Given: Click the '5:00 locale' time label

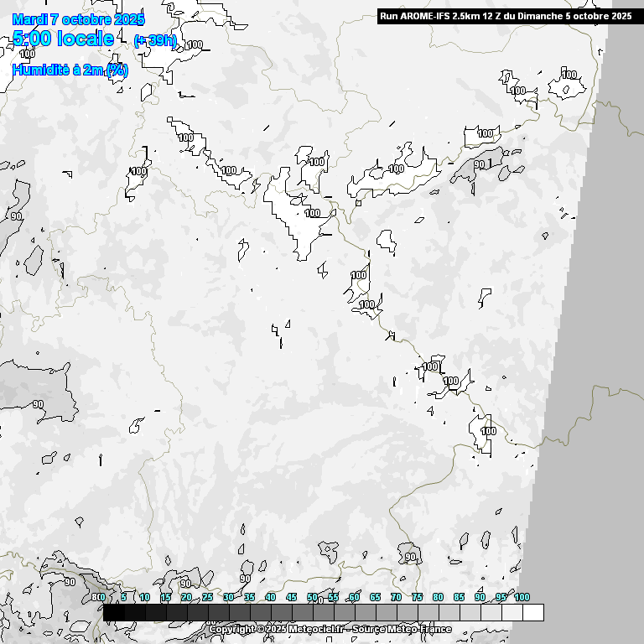Looking at the screenshot, I should 64,39.
